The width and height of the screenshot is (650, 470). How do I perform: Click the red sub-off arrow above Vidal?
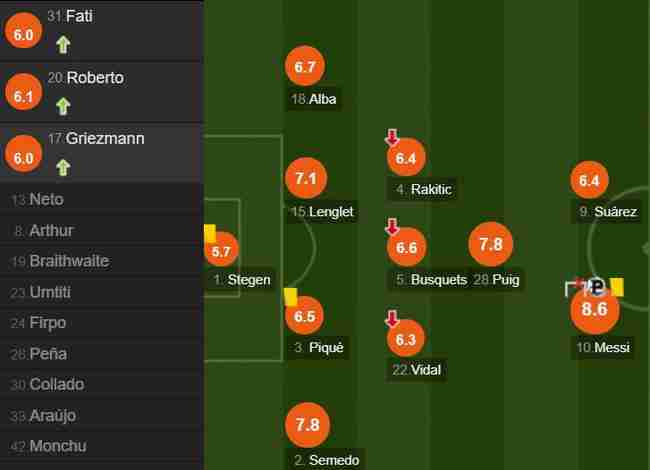pos(392,319)
